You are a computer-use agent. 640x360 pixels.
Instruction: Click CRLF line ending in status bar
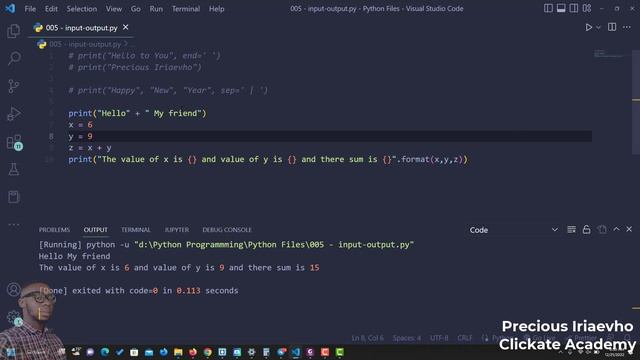point(464,338)
